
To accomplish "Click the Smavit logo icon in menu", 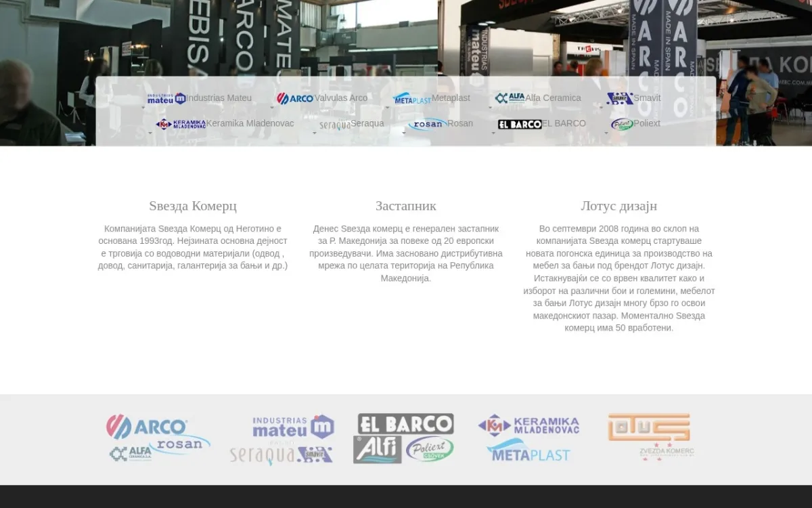I will point(620,98).
